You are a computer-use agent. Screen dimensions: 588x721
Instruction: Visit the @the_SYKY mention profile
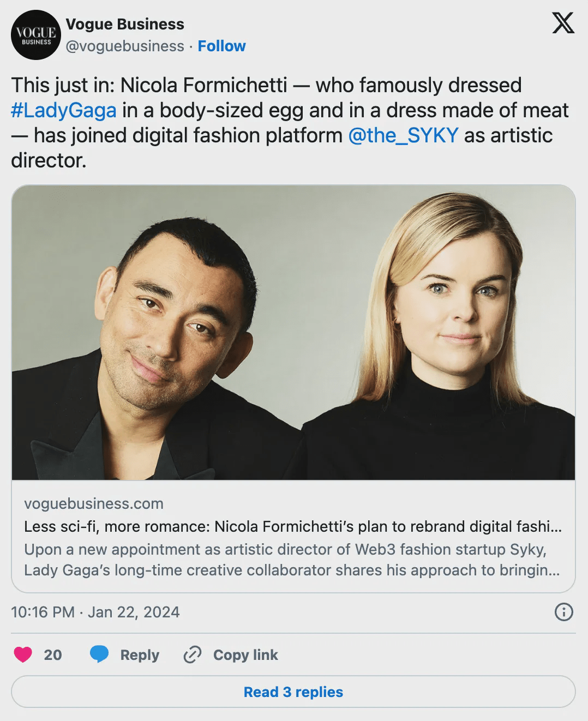coord(403,136)
